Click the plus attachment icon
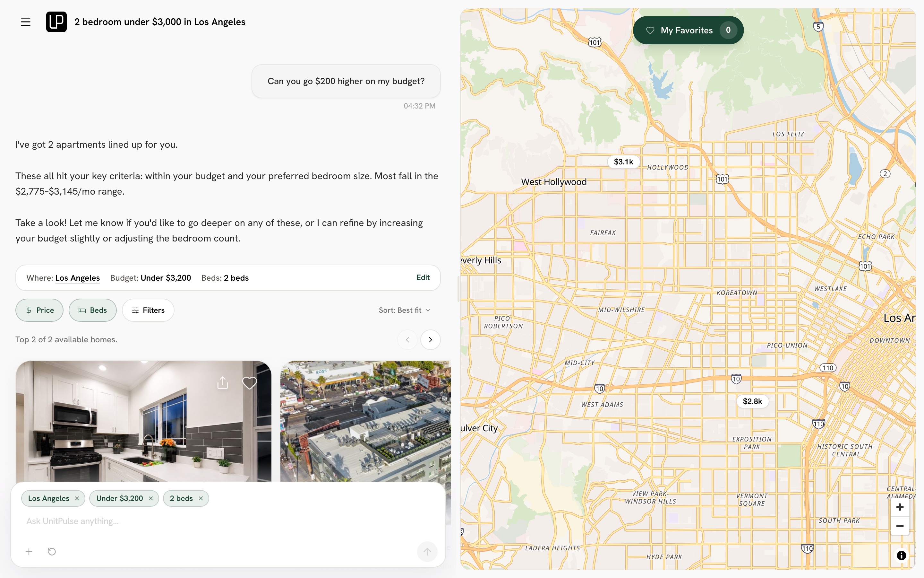 pos(29,552)
